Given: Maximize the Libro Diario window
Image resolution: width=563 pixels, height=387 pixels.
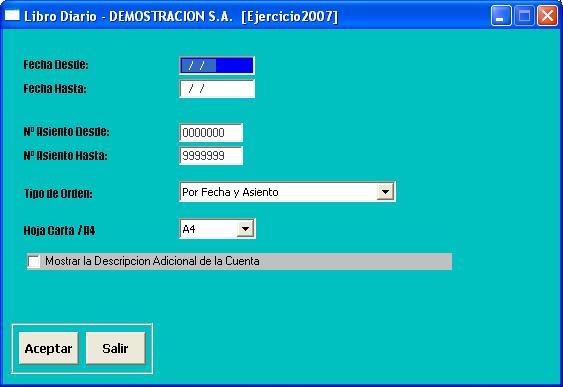Looking at the screenshot, I should coord(524,16).
